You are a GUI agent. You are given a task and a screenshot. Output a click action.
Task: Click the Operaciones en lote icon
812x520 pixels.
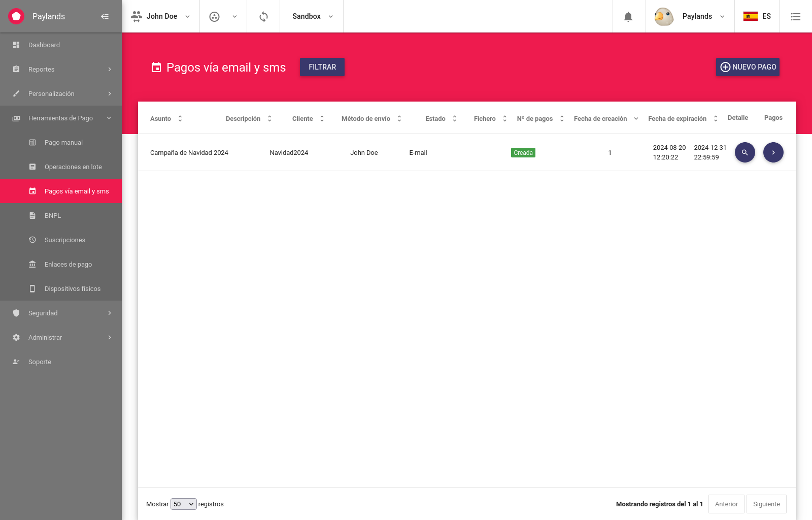32,167
